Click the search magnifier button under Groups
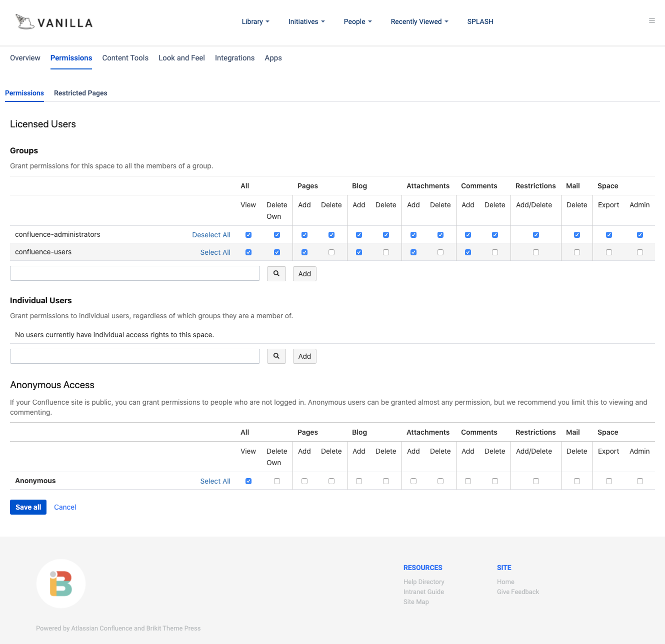665x644 pixels. click(276, 274)
